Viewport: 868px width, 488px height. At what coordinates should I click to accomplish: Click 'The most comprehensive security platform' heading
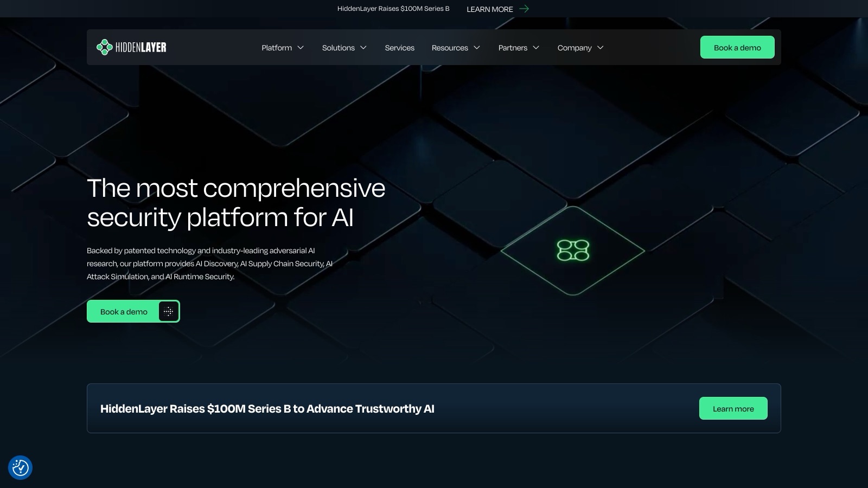coord(236,203)
